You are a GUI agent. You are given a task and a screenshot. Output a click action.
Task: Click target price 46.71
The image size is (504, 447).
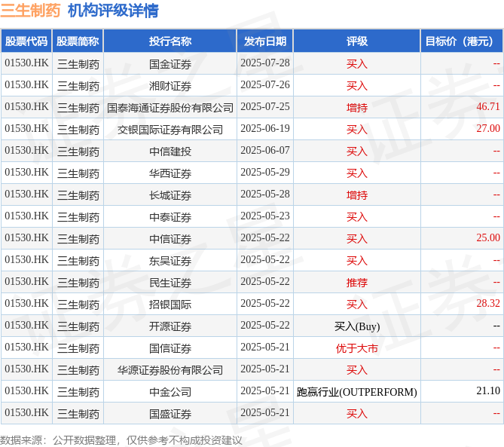point(488,107)
